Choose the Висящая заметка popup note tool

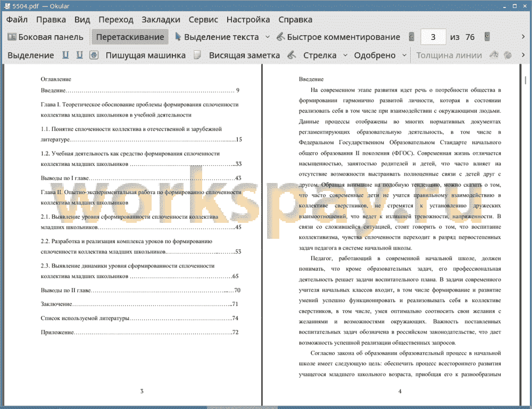[244, 55]
